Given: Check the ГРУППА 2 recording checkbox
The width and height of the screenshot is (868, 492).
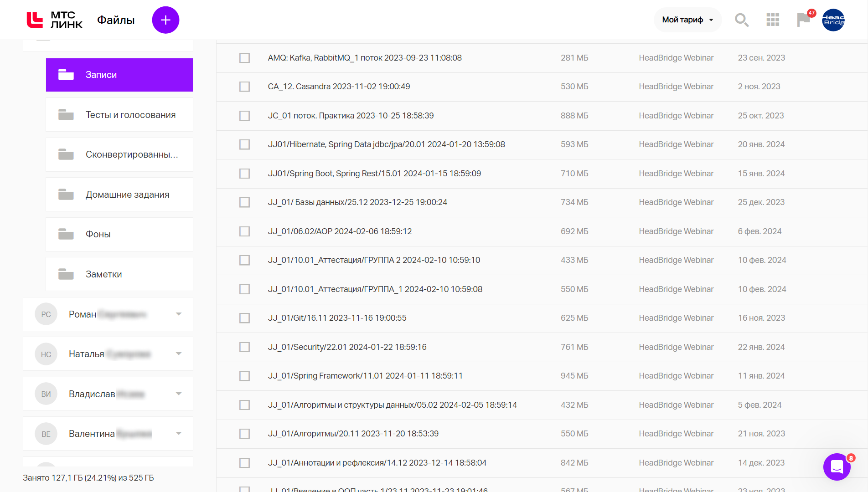Looking at the screenshot, I should click(x=245, y=260).
